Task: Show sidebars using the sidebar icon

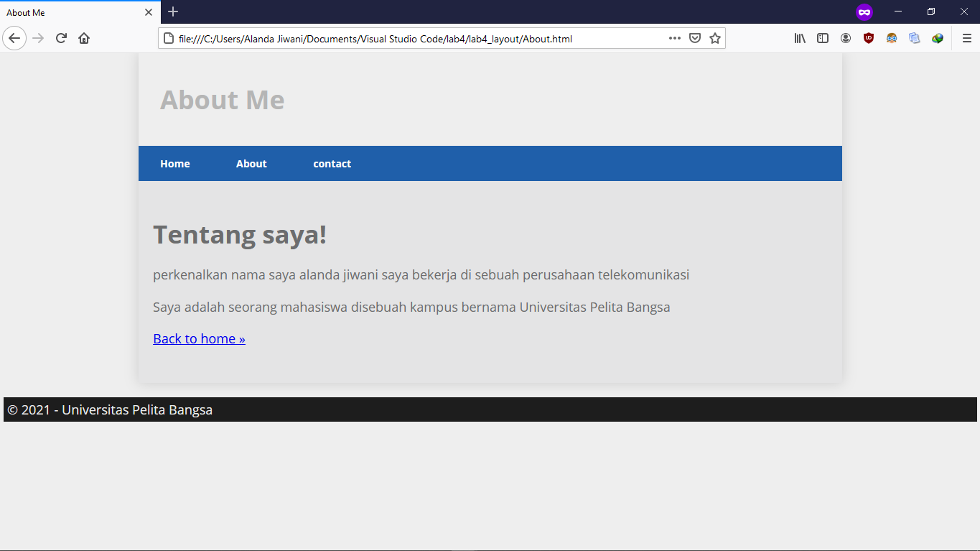Action: (823, 38)
